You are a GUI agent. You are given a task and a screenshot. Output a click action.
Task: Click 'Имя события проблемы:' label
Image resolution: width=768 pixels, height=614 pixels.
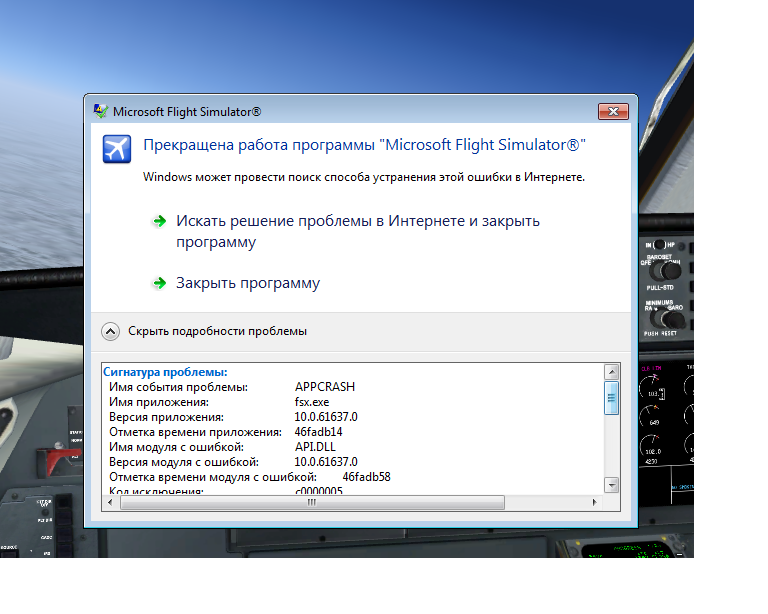(x=178, y=387)
